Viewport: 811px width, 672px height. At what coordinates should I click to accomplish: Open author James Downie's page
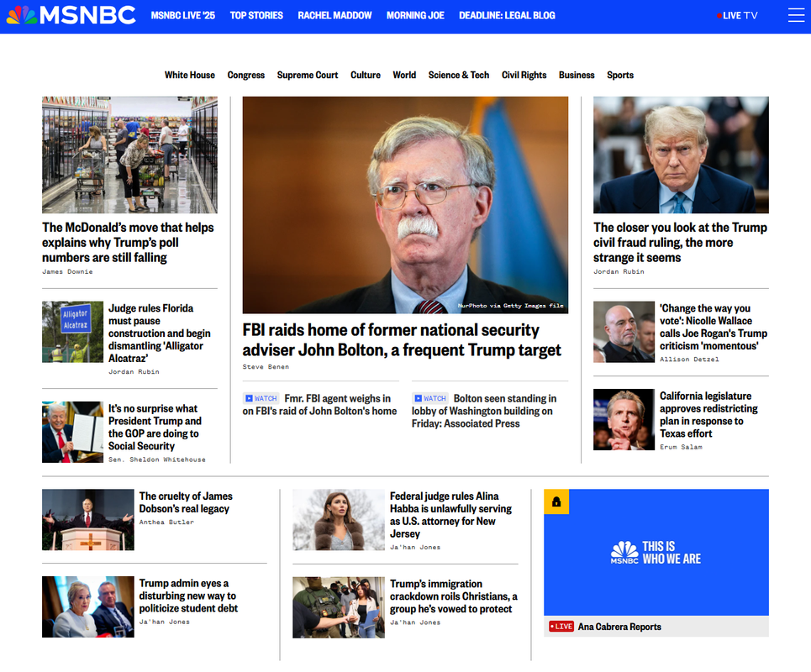click(68, 272)
